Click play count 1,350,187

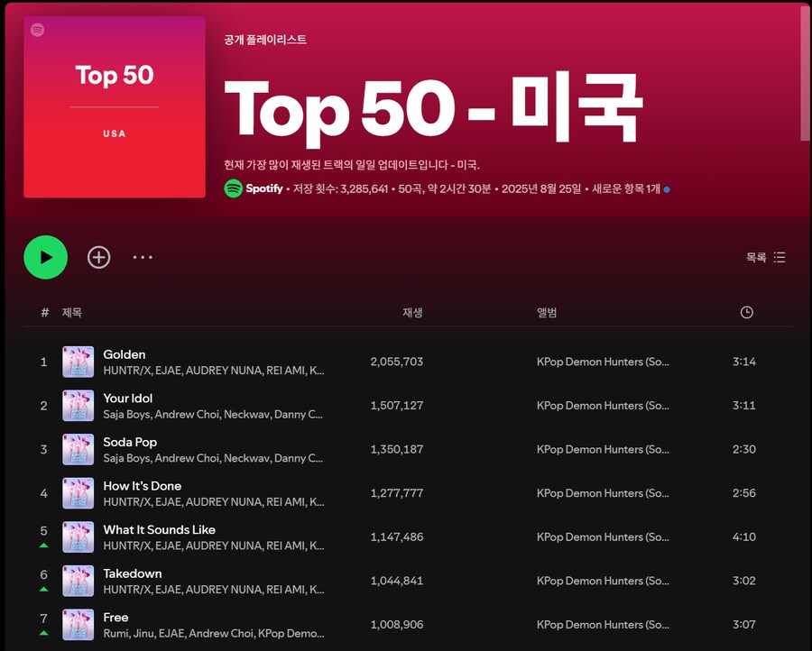tap(397, 449)
